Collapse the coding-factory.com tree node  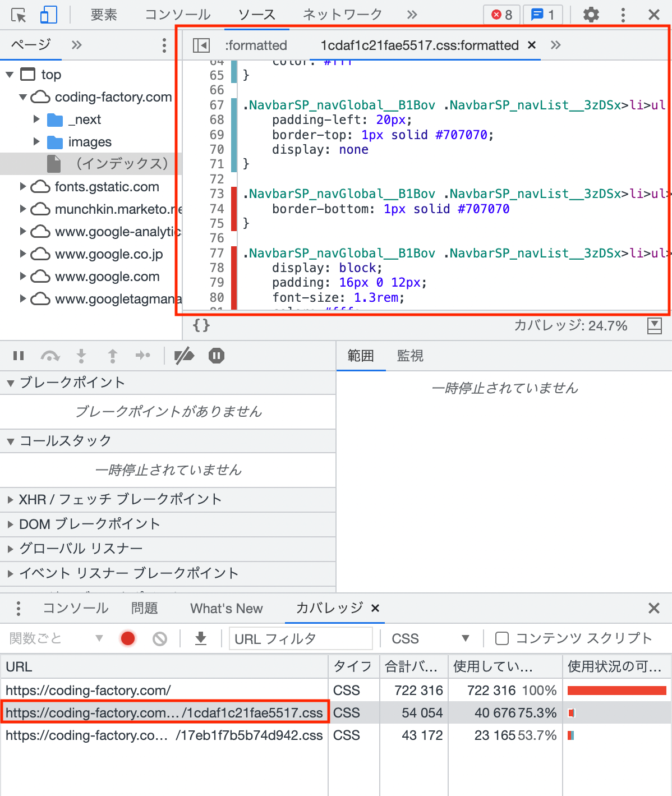coord(22,96)
